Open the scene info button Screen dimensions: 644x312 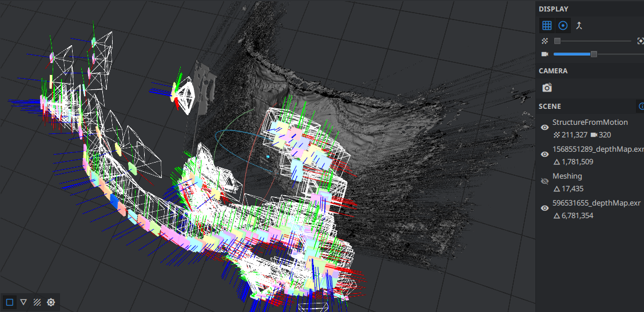(x=641, y=106)
